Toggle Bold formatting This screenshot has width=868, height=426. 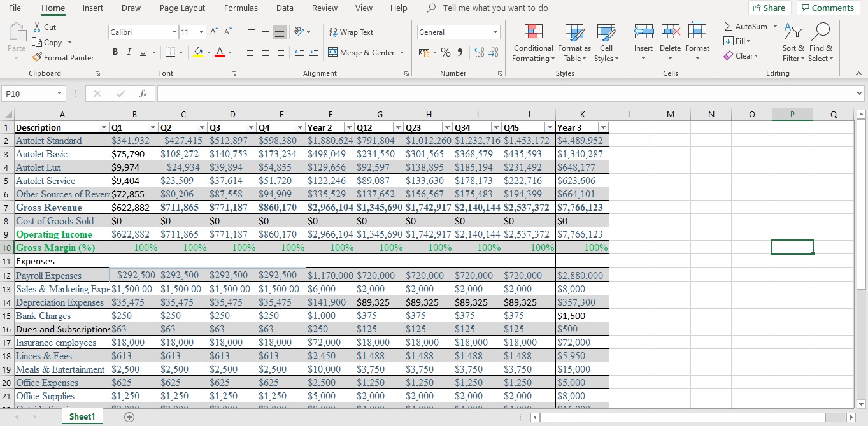[117, 53]
